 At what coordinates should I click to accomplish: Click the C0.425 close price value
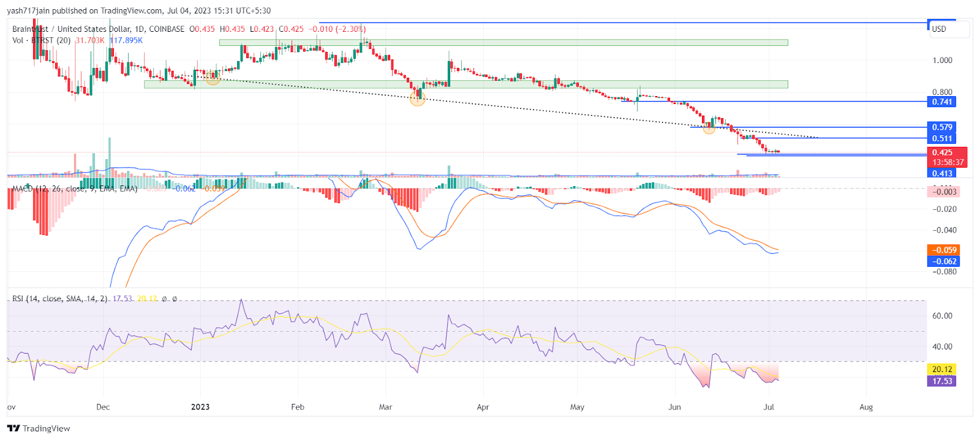coord(292,29)
